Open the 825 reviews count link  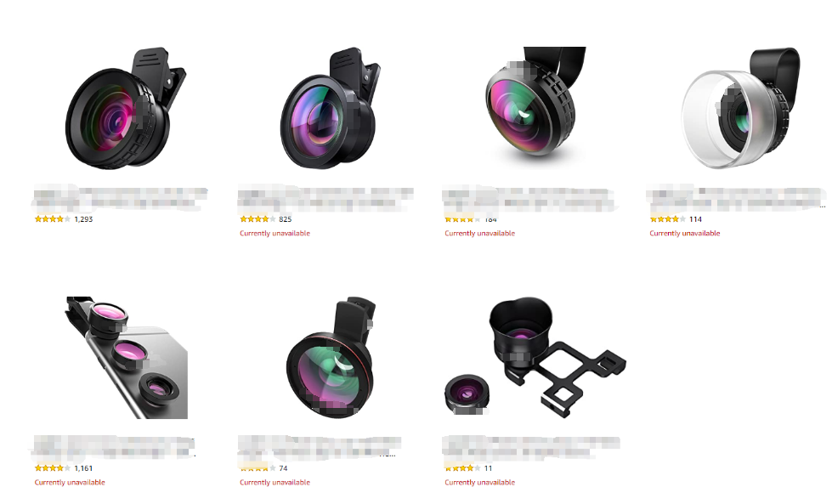(285, 219)
